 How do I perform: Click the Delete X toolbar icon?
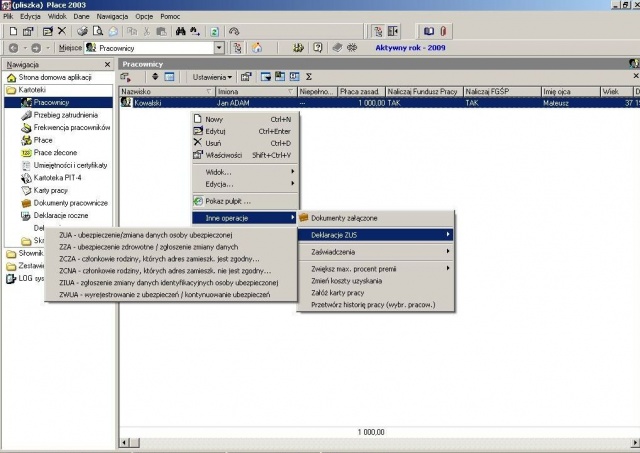point(62,31)
